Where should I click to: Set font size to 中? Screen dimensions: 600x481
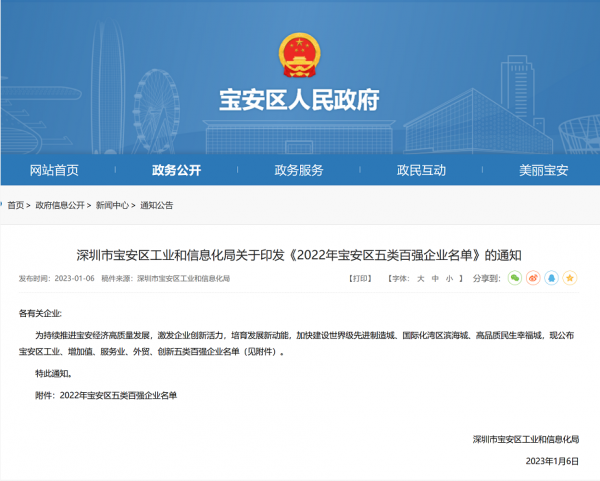[x=435, y=278]
